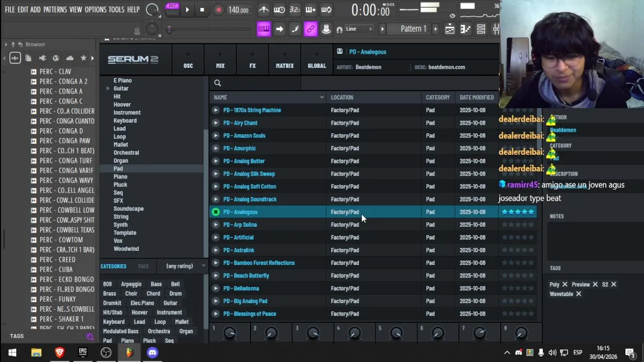Image resolution: width=644 pixels, height=362 pixels.
Task: Open the HELP menu
Action: tap(133, 10)
